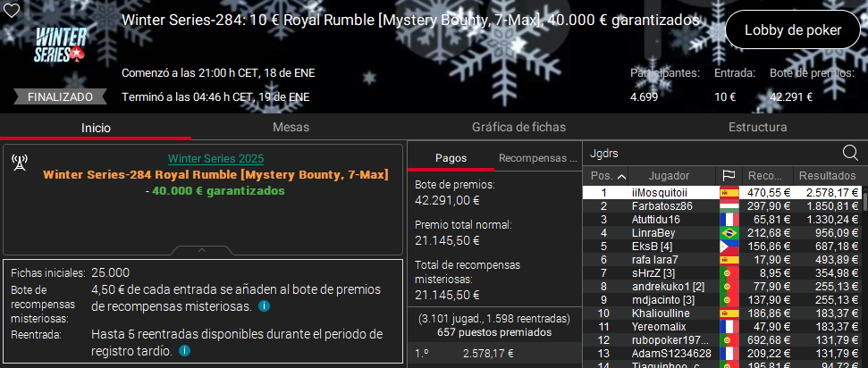Open the Gráfica de fichas tab
The width and height of the screenshot is (868, 368).
519,128
